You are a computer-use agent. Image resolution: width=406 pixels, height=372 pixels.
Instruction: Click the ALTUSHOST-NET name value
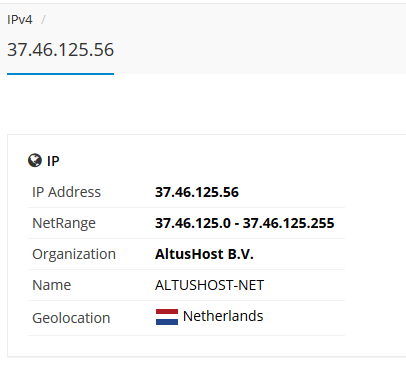tap(209, 285)
